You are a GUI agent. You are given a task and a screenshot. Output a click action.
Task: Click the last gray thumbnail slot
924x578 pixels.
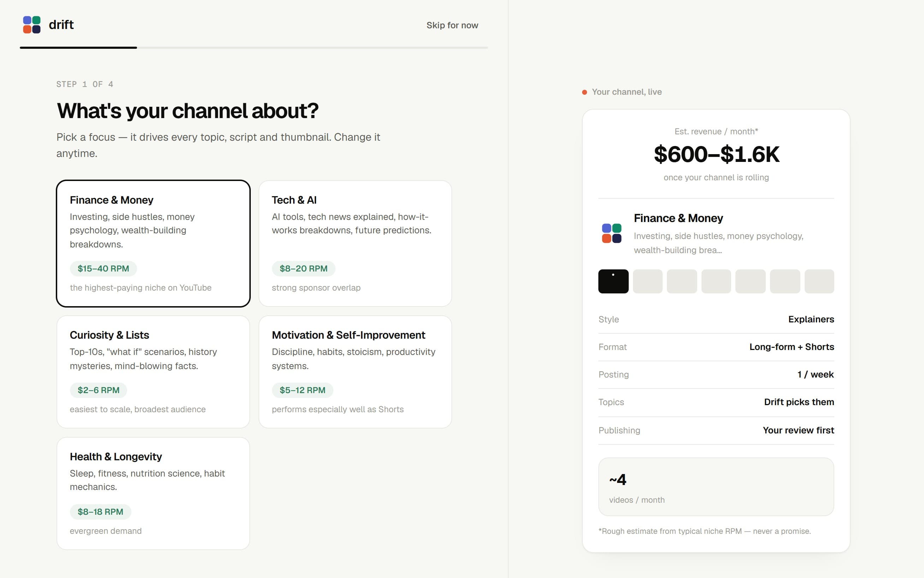[x=819, y=281]
